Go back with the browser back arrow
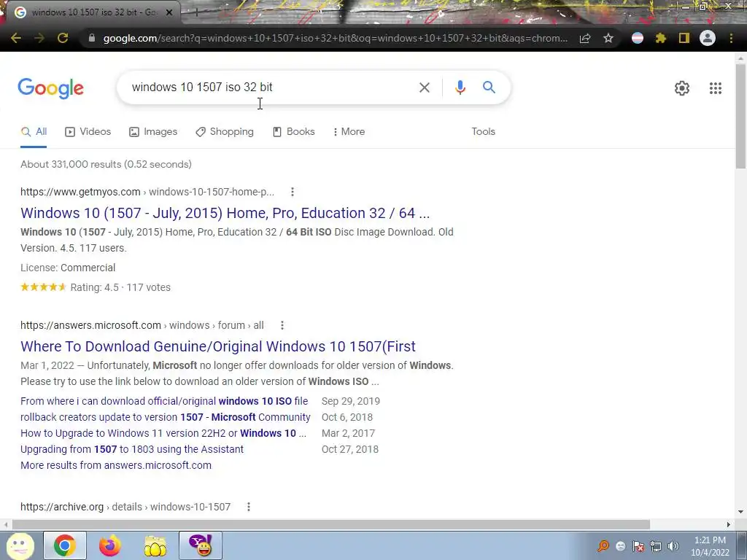Screen dimensions: 747x560 [16, 38]
